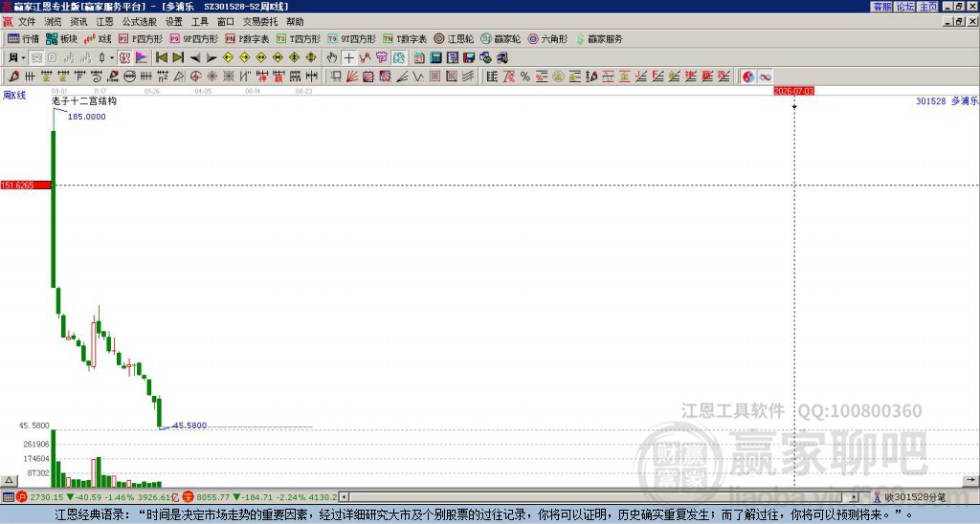This screenshot has height=524, width=980.
Task: Step chart right with black right arrow
Action: tap(212, 58)
